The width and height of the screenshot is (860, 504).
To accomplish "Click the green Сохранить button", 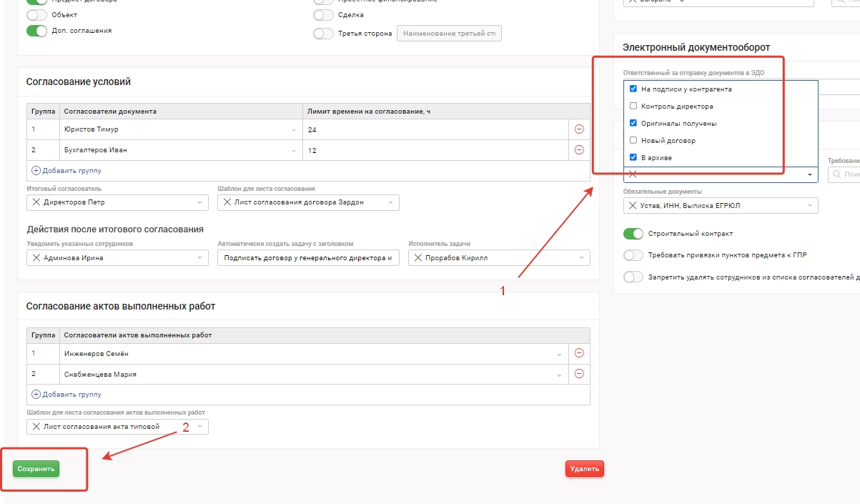I will [36, 469].
